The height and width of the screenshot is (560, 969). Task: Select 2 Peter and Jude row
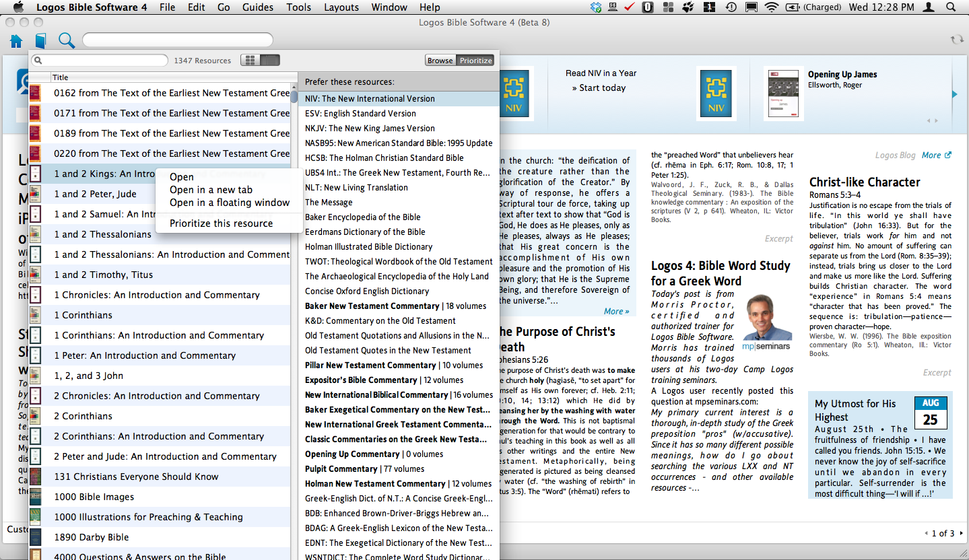(160, 456)
